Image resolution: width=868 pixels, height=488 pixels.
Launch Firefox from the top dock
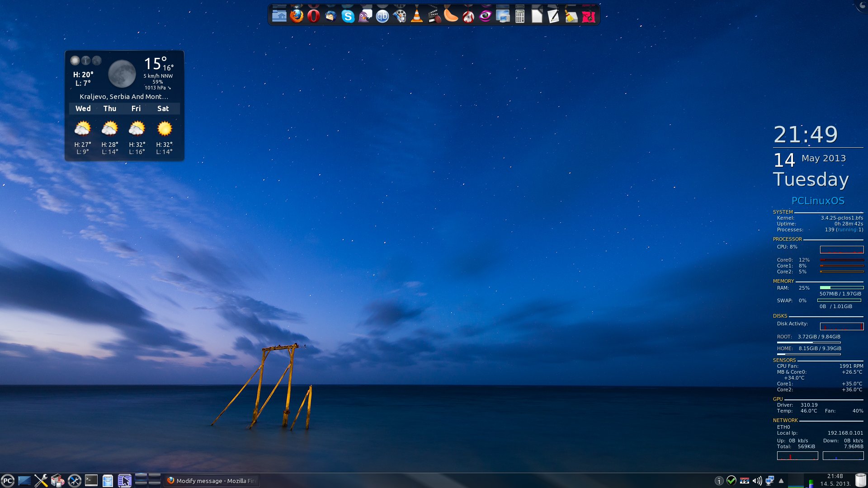(x=297, y=16)
